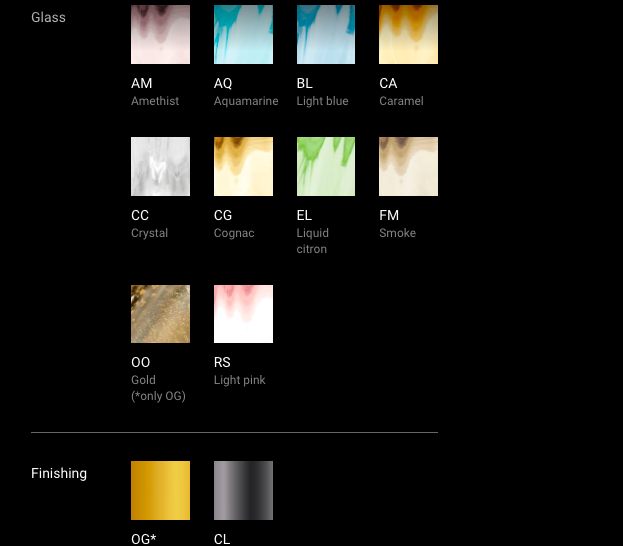
Task: Choose the Aquamarine glass swatch
Action: click(243, 35)
